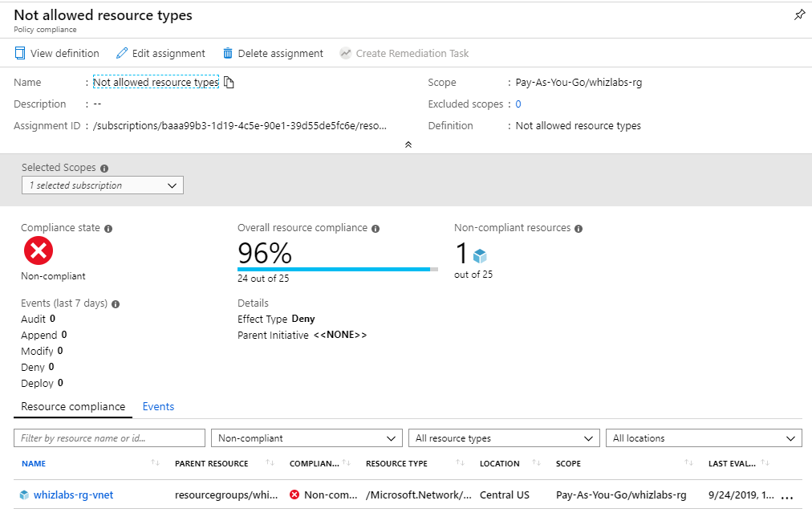Open the whizlabs-rg-vnet resource link
This screenshot has height=521, width=812.
click(x=73, y=495)
